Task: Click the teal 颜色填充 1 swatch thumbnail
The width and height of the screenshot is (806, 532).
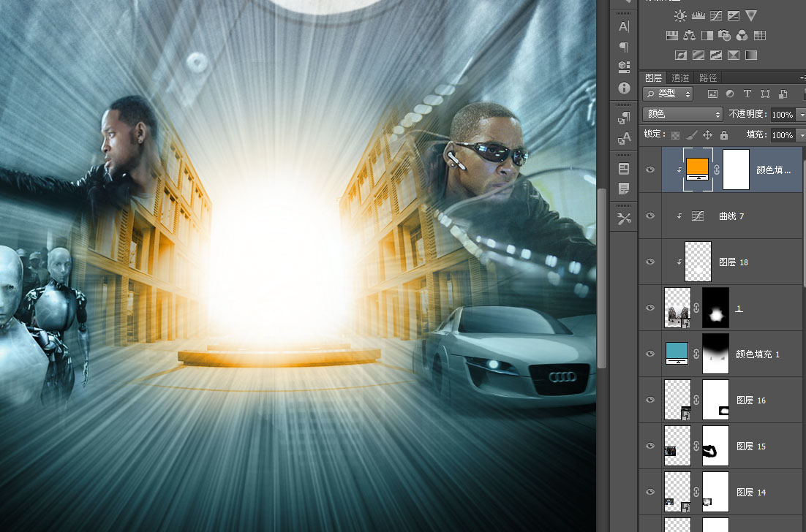Action: tap(677, 354)
